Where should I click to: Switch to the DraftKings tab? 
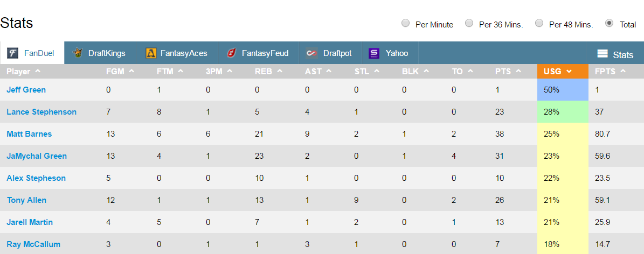(101, 53)
